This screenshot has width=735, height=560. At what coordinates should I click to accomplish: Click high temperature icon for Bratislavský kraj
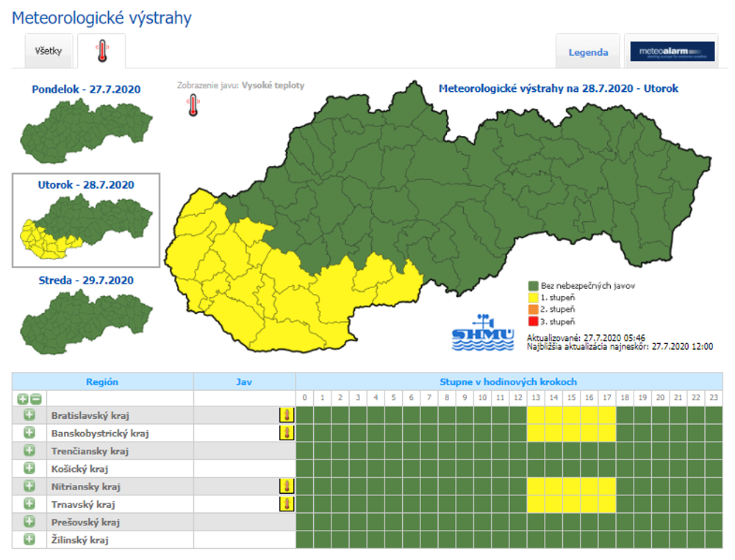point(287,415)
